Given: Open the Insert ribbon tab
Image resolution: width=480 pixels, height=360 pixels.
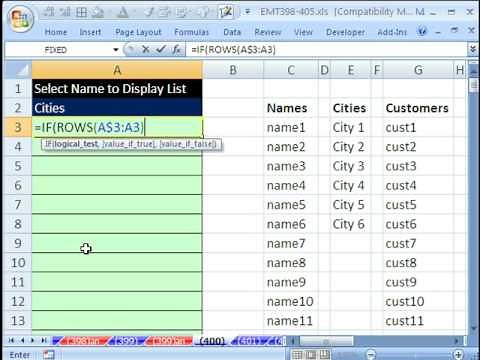Looking at the screenshot, I should (90, 32).
